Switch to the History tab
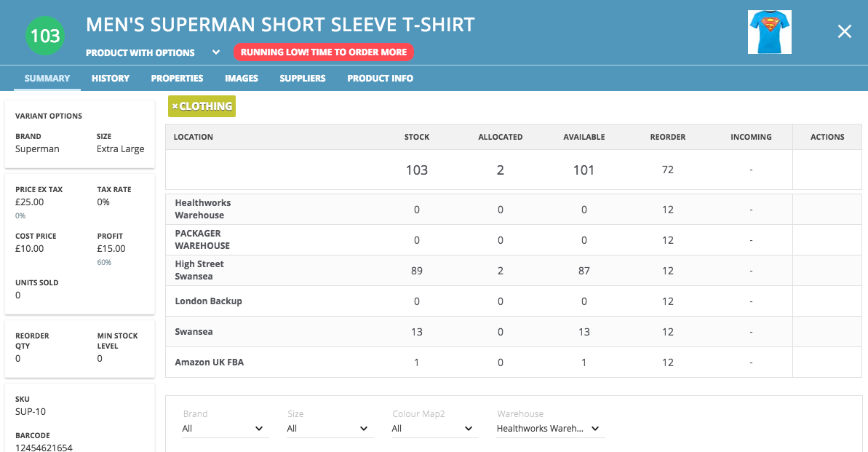868x452 pixels. pos(111,78)
